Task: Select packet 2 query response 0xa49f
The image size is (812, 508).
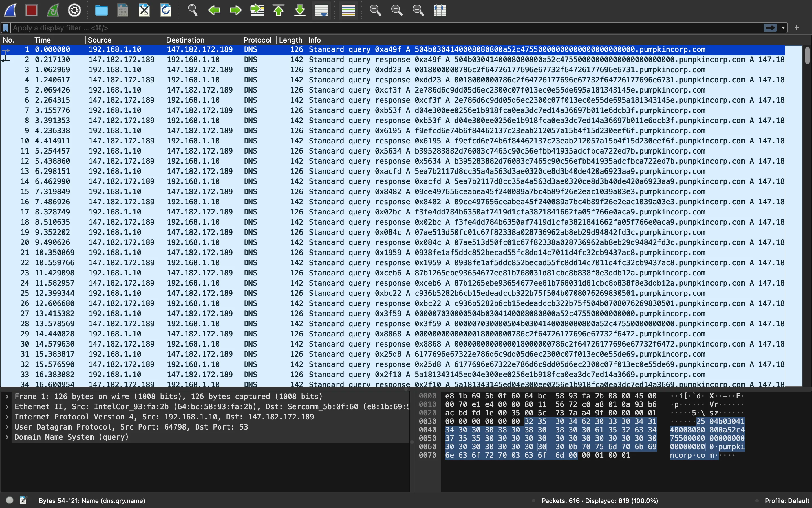Action: [x=392, y=60]
